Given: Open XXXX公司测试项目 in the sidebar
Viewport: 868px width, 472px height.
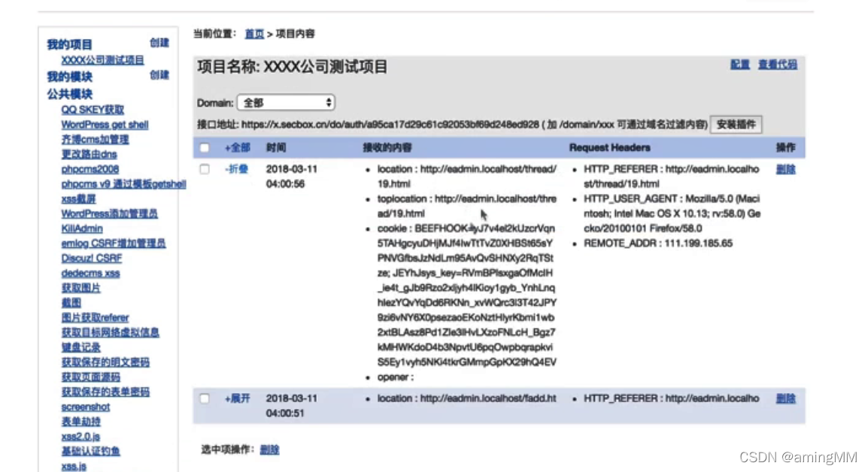Looking at the screenshot, I should [102, 60].
